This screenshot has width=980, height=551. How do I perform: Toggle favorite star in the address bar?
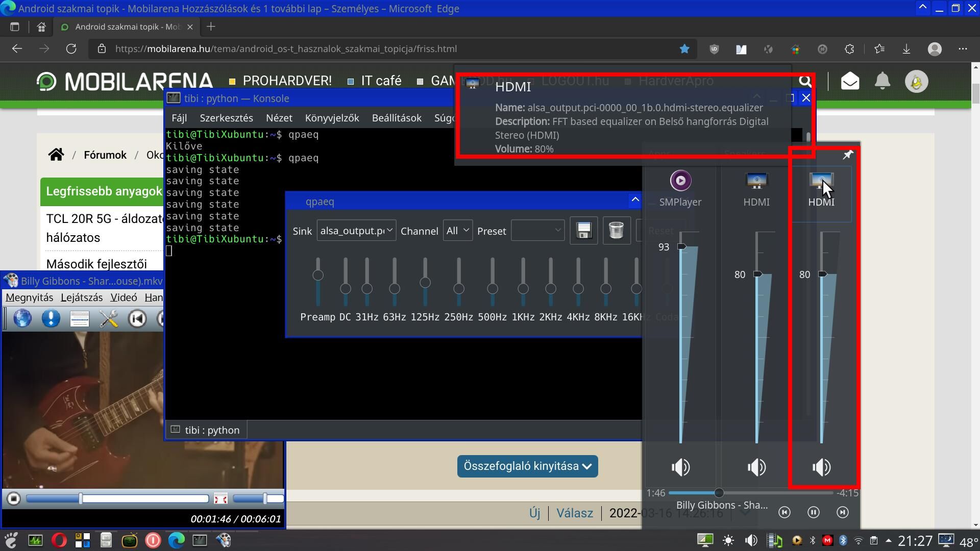coord(684,49)
